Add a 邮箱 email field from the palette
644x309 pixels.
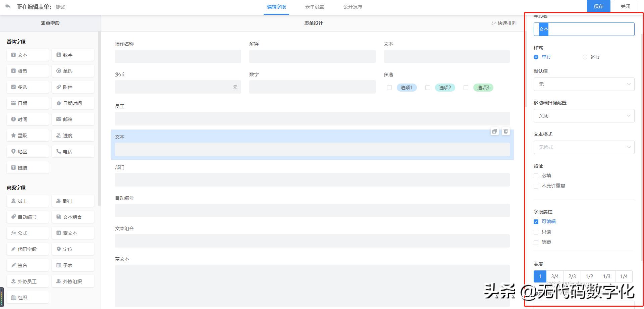73,119
